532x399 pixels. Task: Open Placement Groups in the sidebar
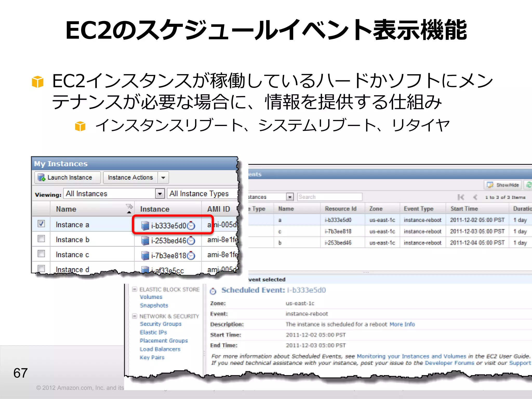coord(164,341)
